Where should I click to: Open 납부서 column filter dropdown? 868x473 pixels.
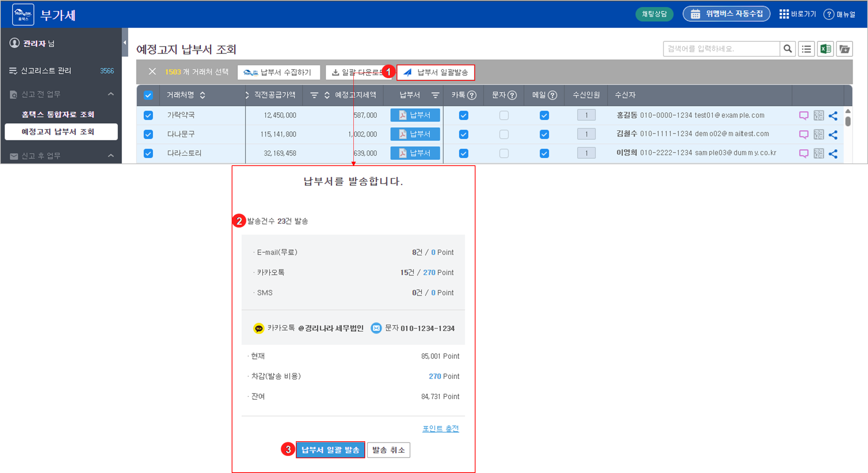[435, 95]
